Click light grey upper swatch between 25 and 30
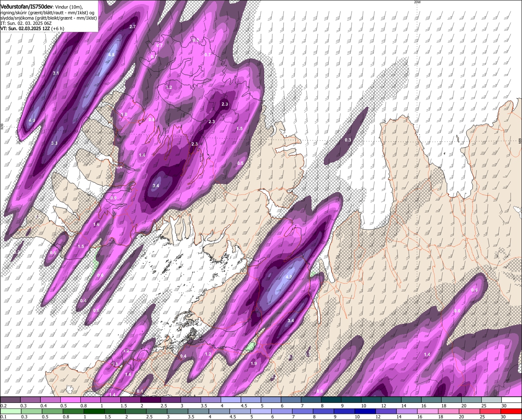The width and height of the screenshot is (522, 420). point(491,400)
